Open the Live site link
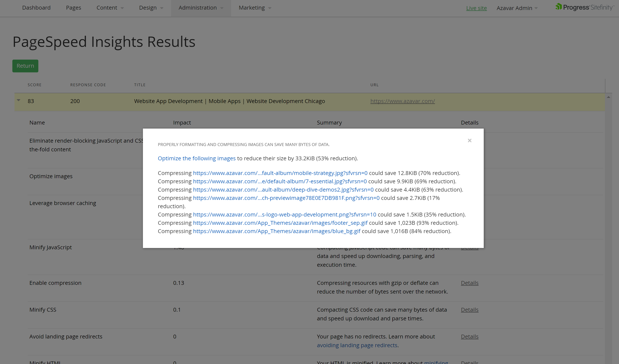 (x=476, y=8)
